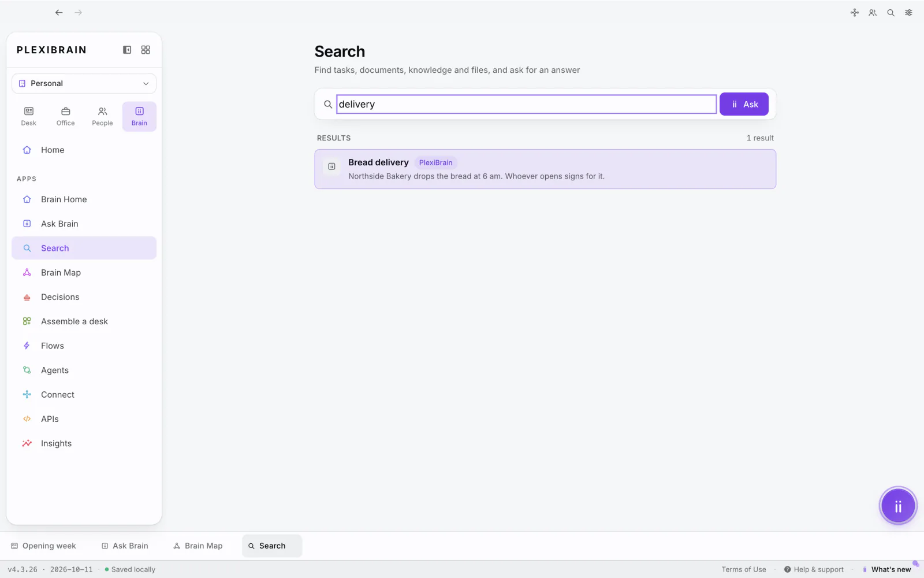This screenshot has height=578, width=924.
Task: Open Home in the sidebar
Action: 84,150
